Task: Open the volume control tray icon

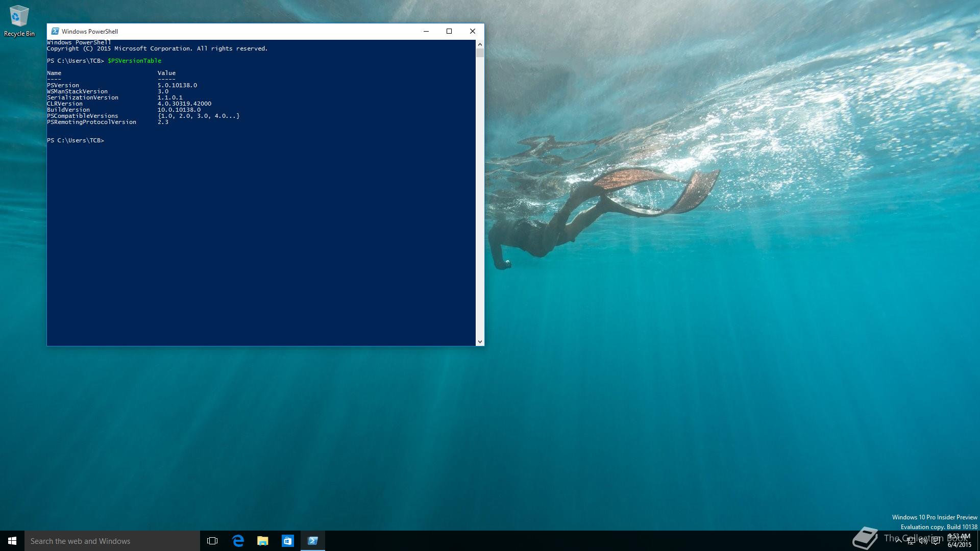Action: (923, 541)
